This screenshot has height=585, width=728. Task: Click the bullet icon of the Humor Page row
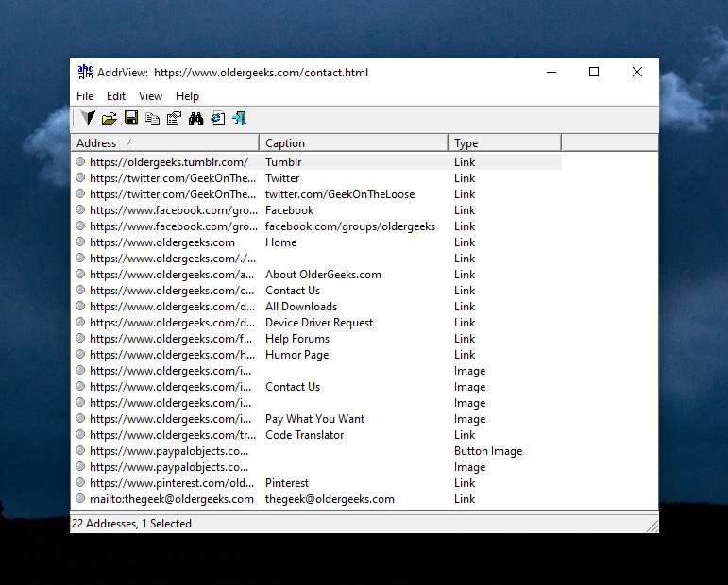[80, 354]
